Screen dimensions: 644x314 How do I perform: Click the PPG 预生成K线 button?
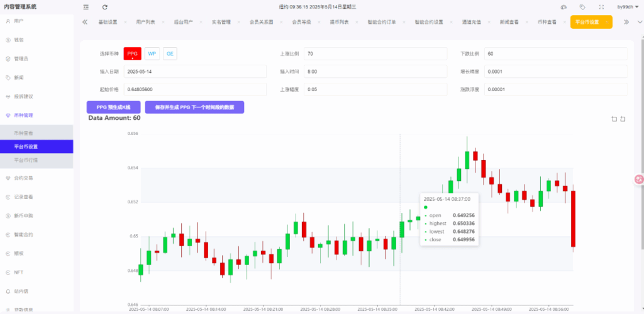pyautogui.click(x=113, y=107)
